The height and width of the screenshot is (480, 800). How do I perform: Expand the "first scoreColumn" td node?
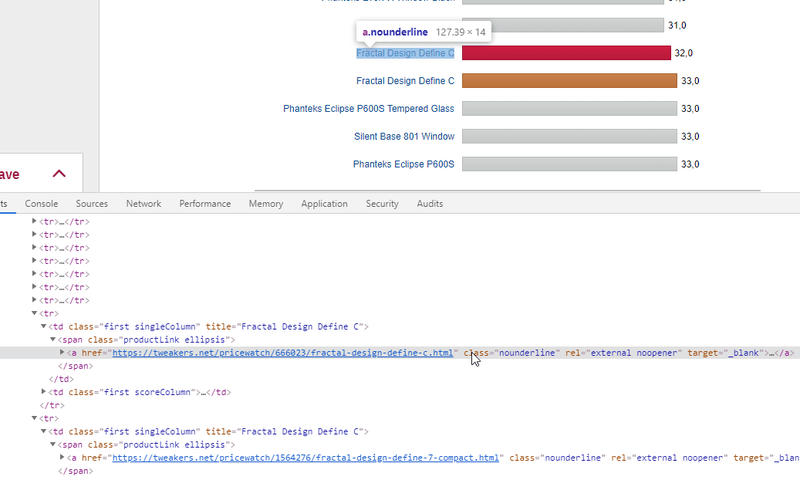click(45, 392)
